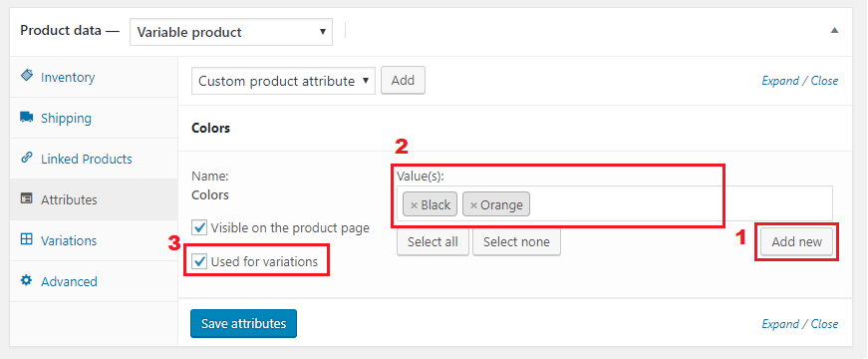Switch to the Shipping tab
Viewport: 868px width, 359px height.
coord(66,118)
